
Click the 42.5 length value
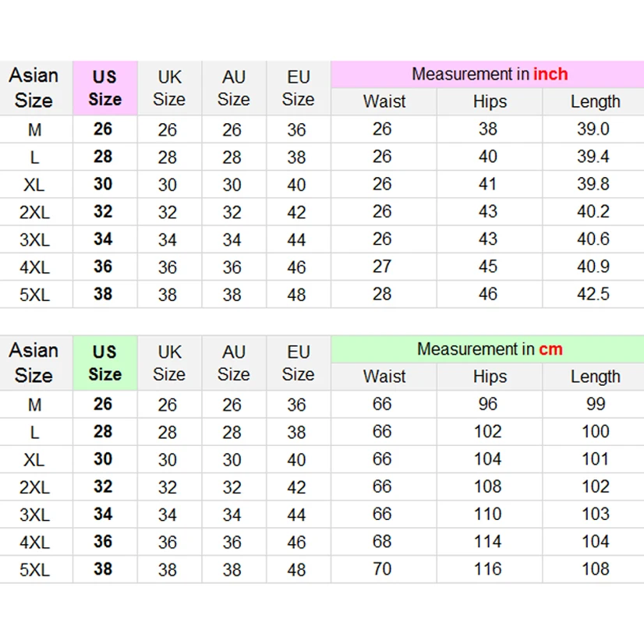pyautogui.click(x=593, y=295)
